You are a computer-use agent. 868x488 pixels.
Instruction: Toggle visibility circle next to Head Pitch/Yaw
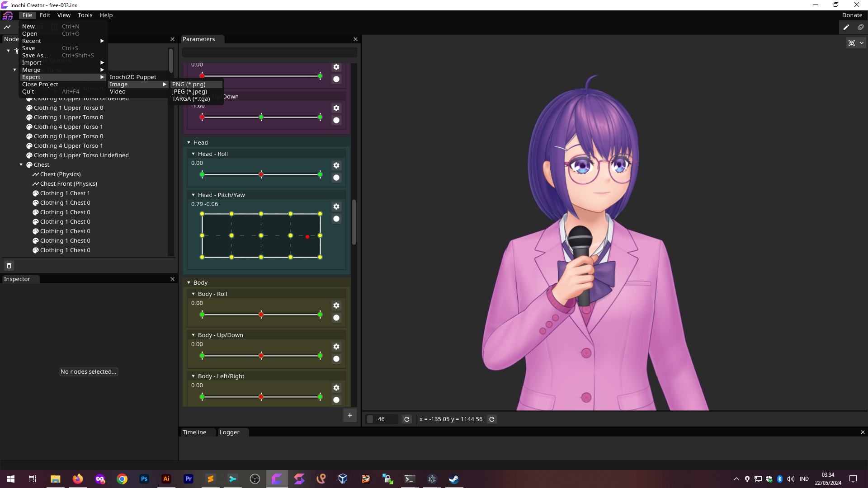point(336,219)
